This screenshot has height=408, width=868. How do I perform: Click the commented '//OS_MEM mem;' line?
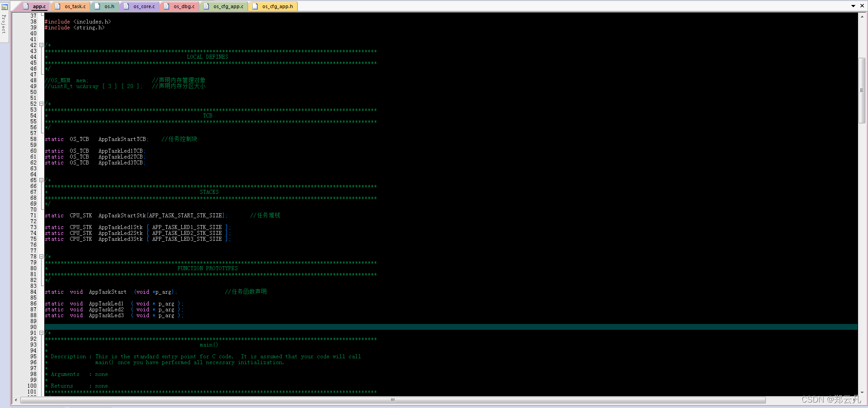[125, 80]
